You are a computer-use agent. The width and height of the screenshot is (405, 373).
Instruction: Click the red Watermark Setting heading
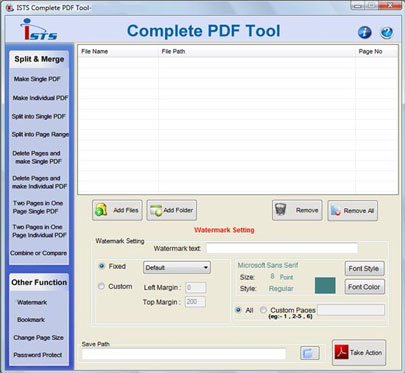(x=224, y=230)
